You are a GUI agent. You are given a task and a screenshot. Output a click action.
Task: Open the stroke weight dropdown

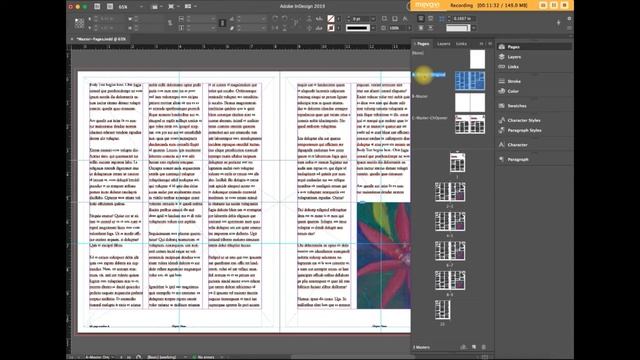(373, 19)
